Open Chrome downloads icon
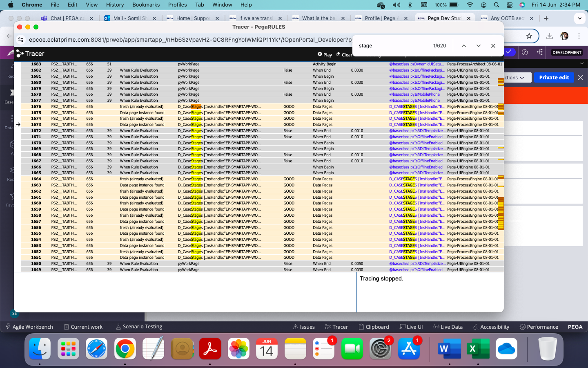This screenshot has height=368, width=588. tap(550, 36)
